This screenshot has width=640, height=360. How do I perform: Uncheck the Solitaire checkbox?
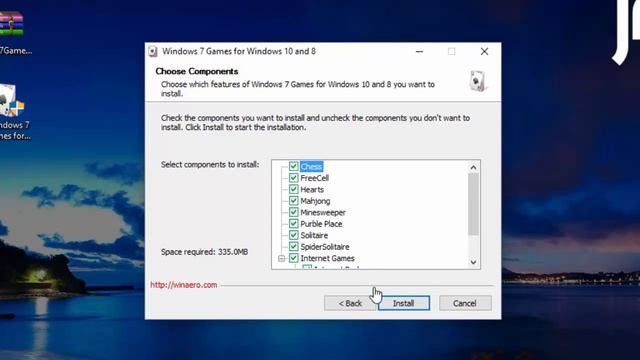pos(293,235)
